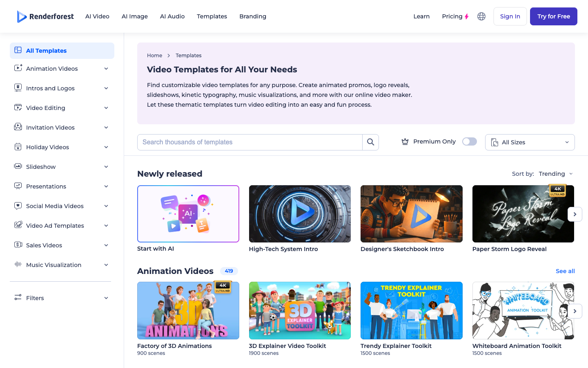Open Whiteboard Animation Toolkit thumbnail
Viewport: 588px width, 368px height.
[x=523, y=310]
